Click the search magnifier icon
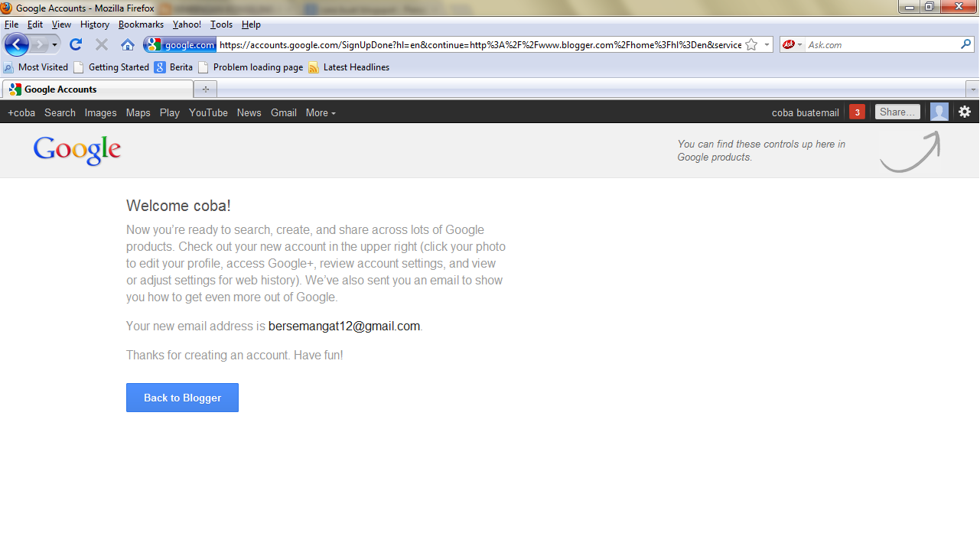The height and width of the screenshot is (536, 980). click(966, 44)
